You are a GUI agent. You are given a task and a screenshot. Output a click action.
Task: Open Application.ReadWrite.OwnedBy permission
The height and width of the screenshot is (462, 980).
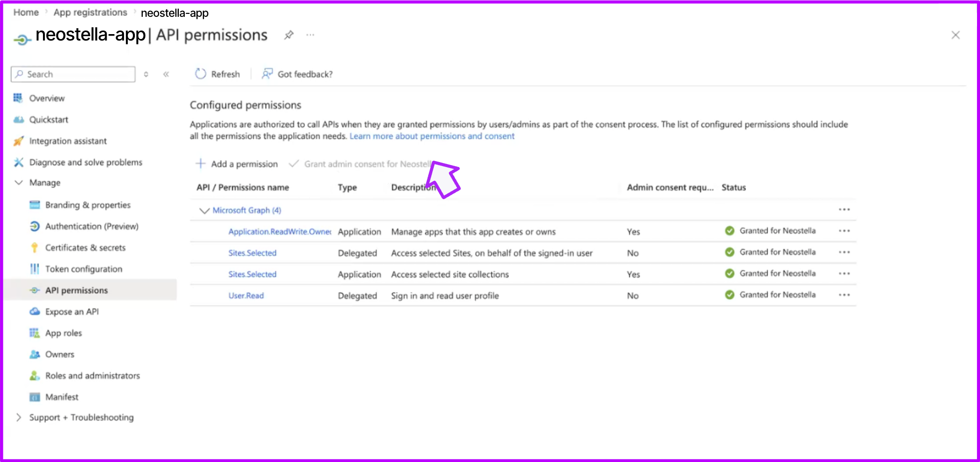coord(280,232)
